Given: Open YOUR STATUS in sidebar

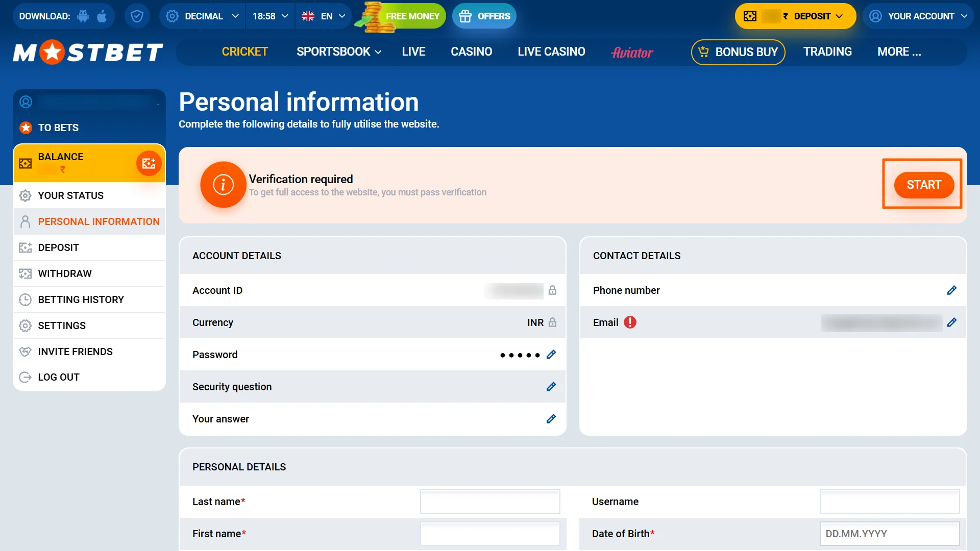Looking at the screenshot, I should pos(89,195).
